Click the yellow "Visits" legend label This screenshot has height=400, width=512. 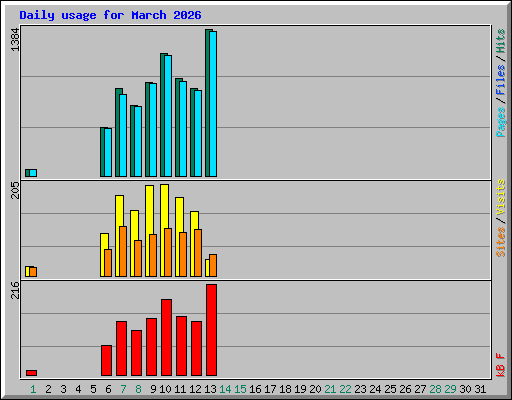pos(500,197)
